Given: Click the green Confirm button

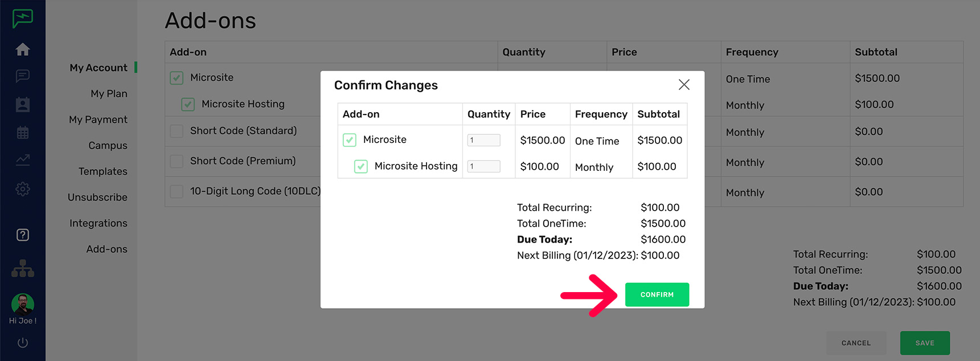Looking at the screenshot, I should [x=657, y=294].
